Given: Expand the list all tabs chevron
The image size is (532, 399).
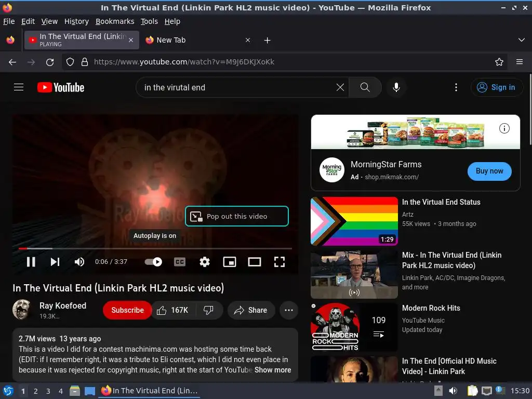Looking at the screenshot, I should tap(522, 40).
